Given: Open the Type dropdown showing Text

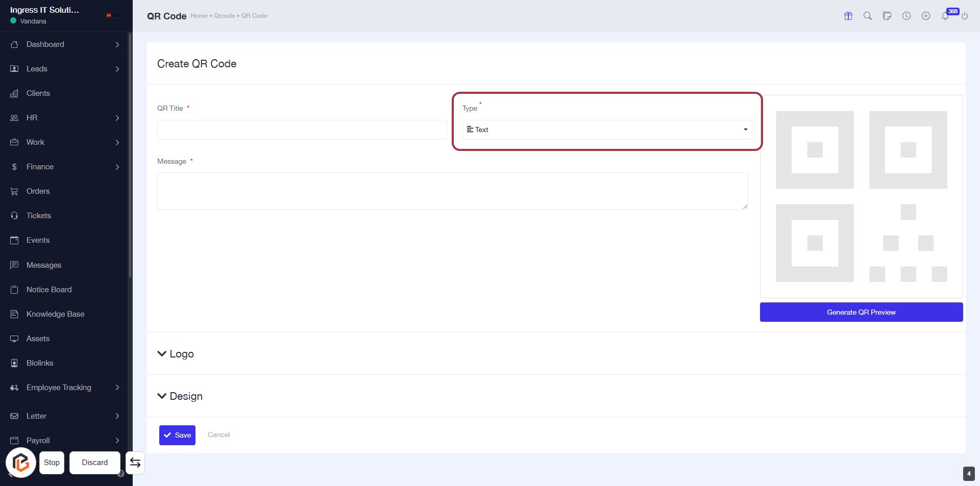Looking at the screenshot, I should tap(607, 130).
